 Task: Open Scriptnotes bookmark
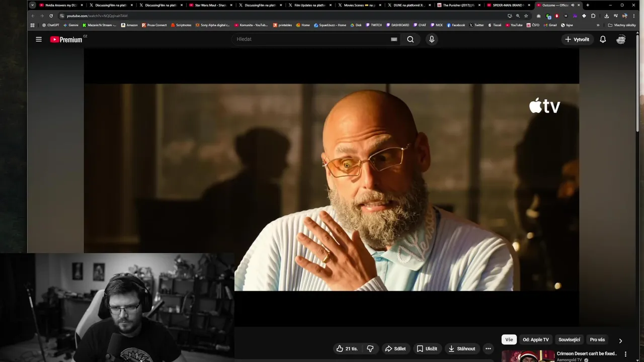click(181, 25)
